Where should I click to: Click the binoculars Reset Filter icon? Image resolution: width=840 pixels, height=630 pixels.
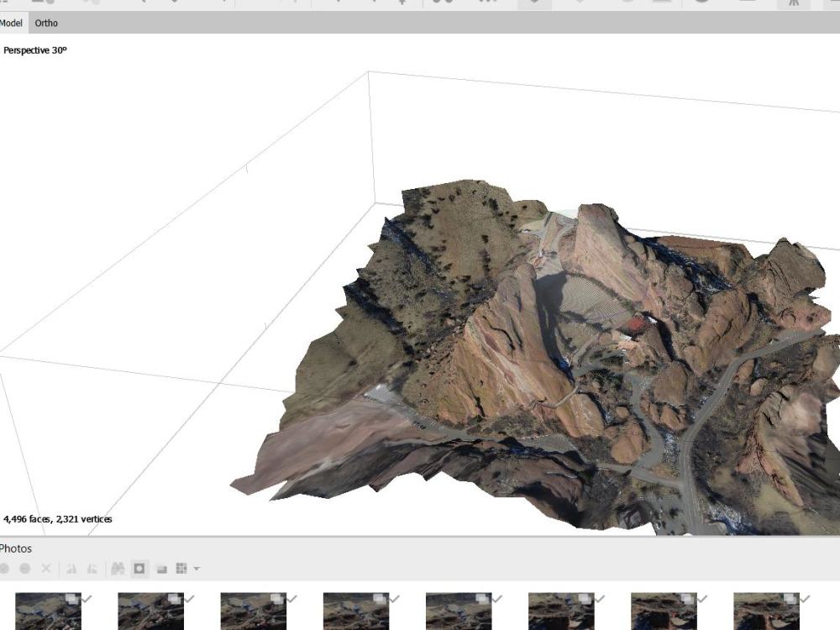click(118, 569)
